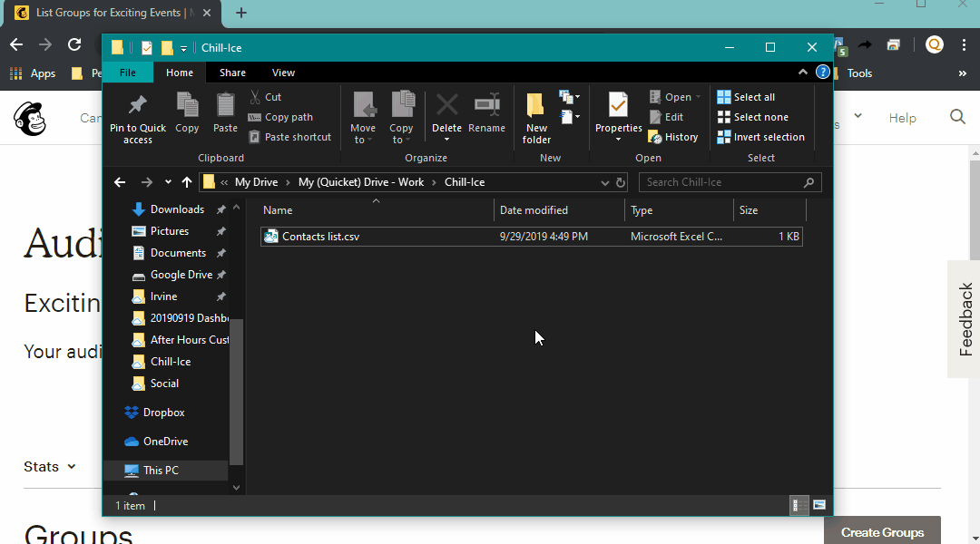Open the Feedback side tab
Viewport: 980px width, 544px height.
[x=965, y=319]
